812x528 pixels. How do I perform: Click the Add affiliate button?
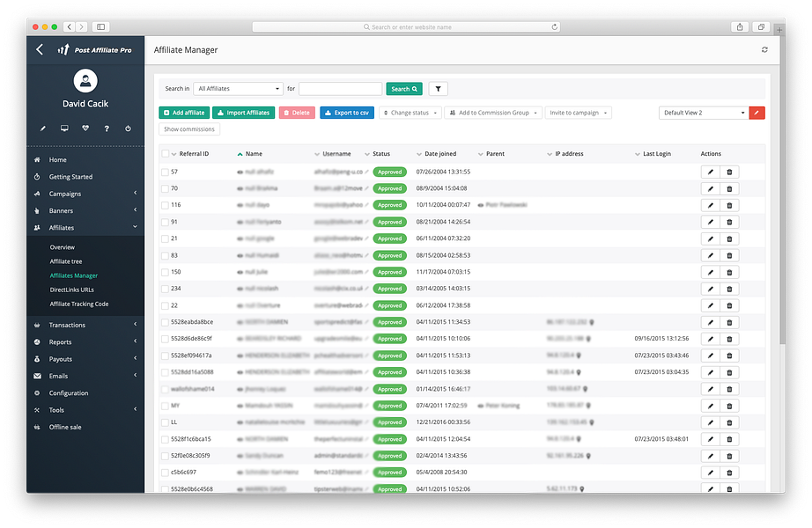(183, 113)
